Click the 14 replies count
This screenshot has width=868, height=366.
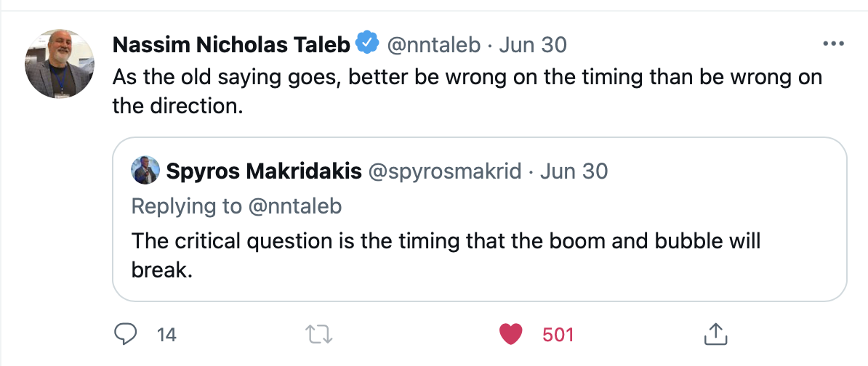[x=166, y=335]
